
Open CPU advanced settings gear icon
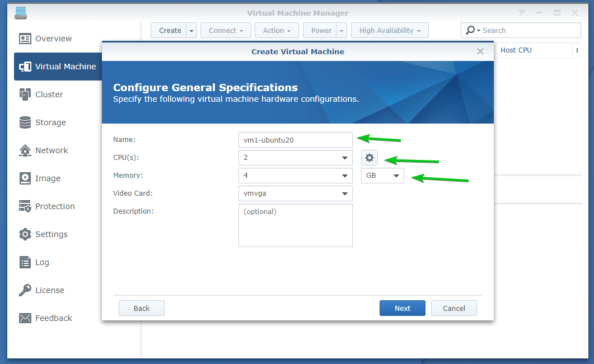point(369,158)
